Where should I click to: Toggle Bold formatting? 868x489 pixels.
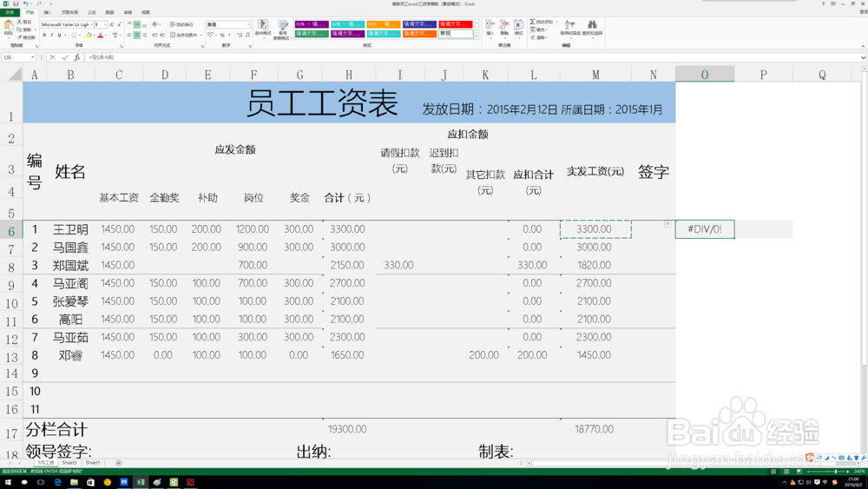point(44,35)
